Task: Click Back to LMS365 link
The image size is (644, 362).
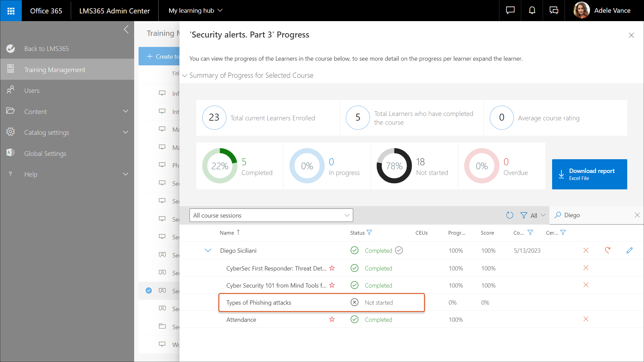Action: click(46, 49)
